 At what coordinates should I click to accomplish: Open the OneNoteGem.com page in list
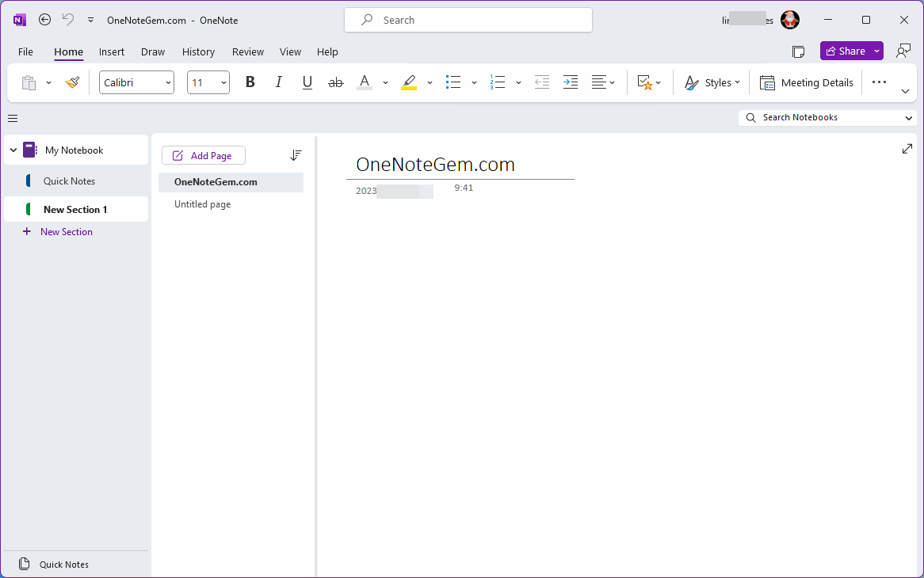tap(231, 182)
